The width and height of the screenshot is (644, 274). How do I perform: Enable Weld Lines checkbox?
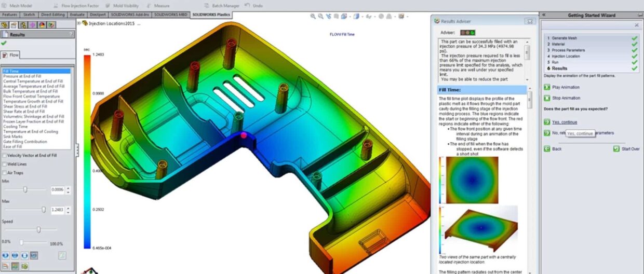click(x=5, y=164)
